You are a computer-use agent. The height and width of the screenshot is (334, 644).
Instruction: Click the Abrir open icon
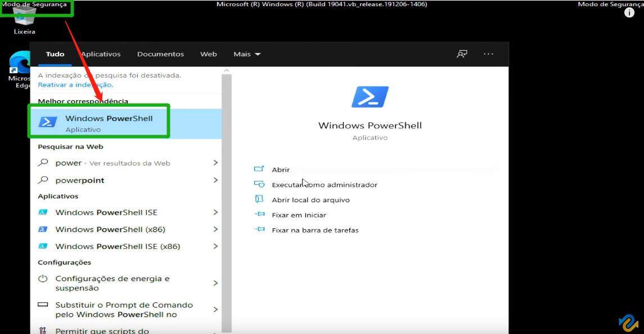pos(259,169)
